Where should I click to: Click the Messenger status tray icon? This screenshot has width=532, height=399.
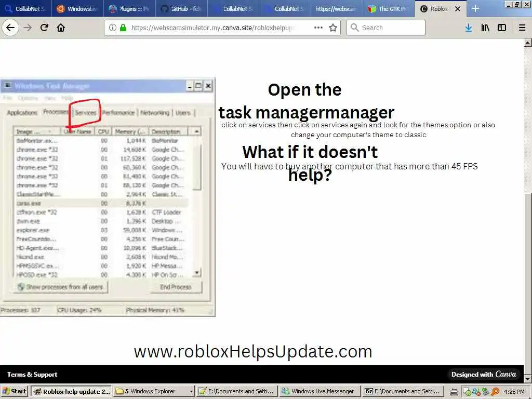(476, 392)
